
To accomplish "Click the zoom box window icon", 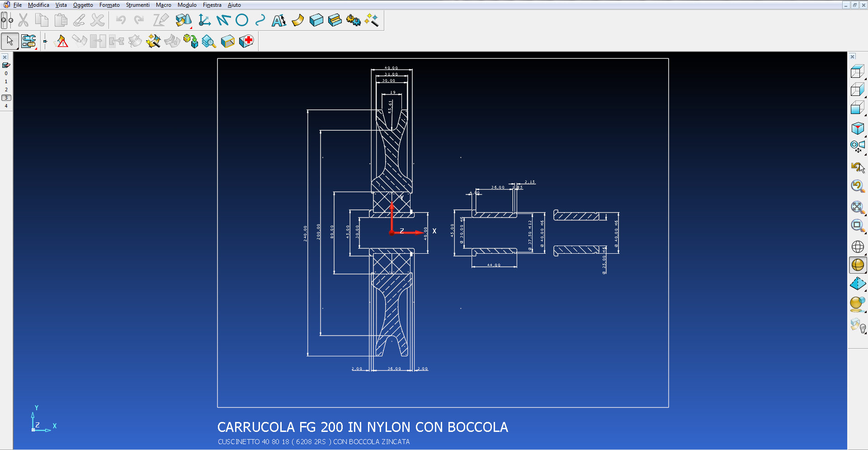I will pyautogui.click(x=858, y=226).
